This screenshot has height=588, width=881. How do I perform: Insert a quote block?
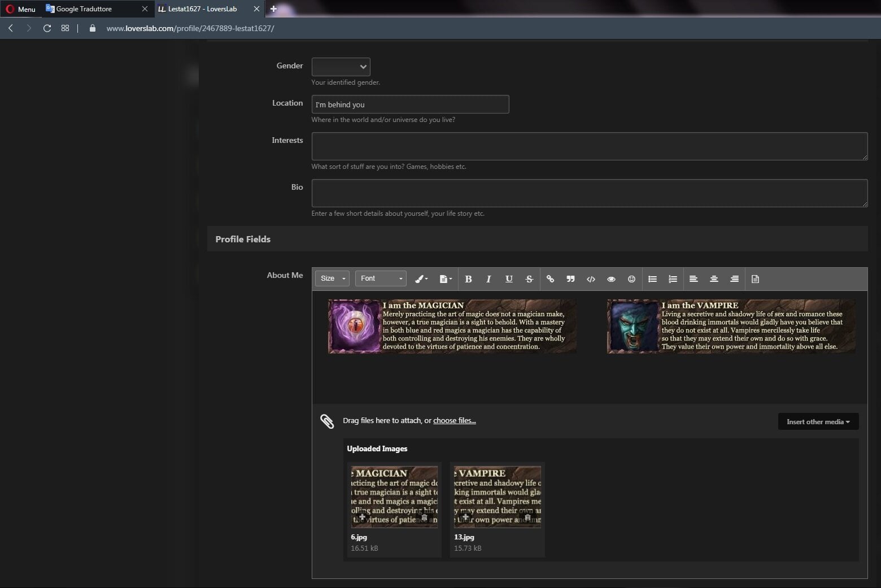coord(570,279)
